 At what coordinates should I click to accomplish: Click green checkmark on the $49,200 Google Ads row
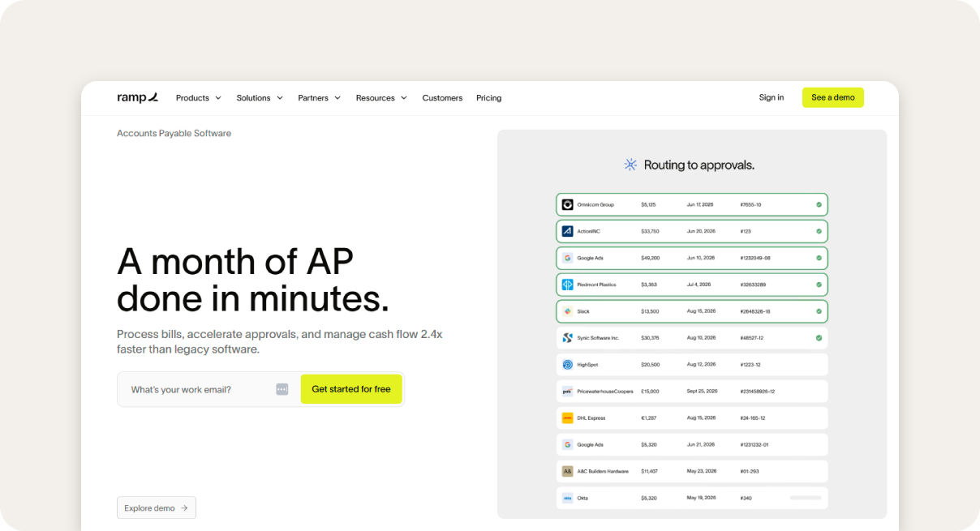tap(819, 258)
